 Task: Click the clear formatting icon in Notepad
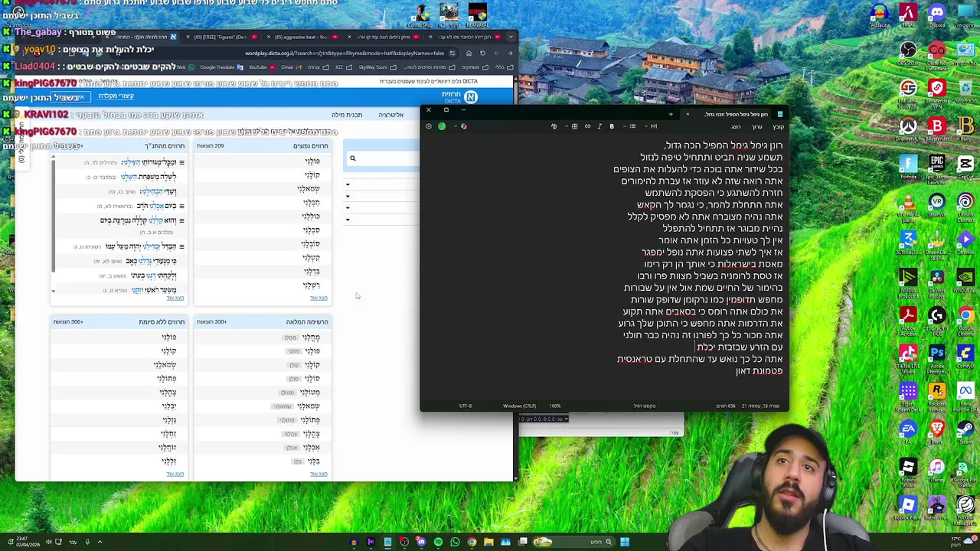pos(554,126)
